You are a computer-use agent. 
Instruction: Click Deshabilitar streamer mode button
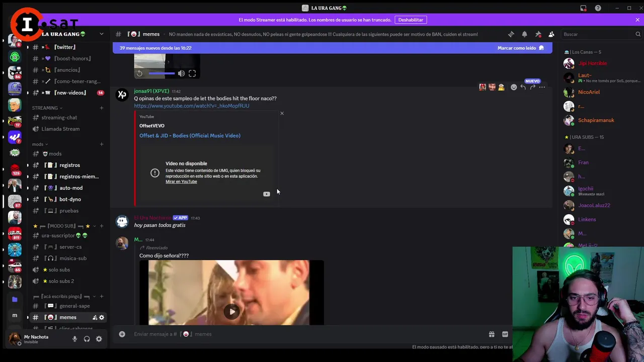tap(411, 20)
